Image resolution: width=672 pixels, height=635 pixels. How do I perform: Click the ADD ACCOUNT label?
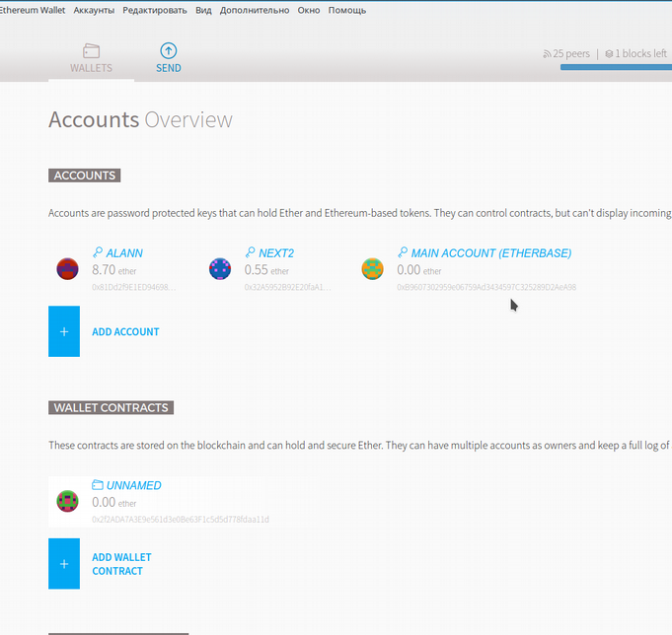click(125, 332)
